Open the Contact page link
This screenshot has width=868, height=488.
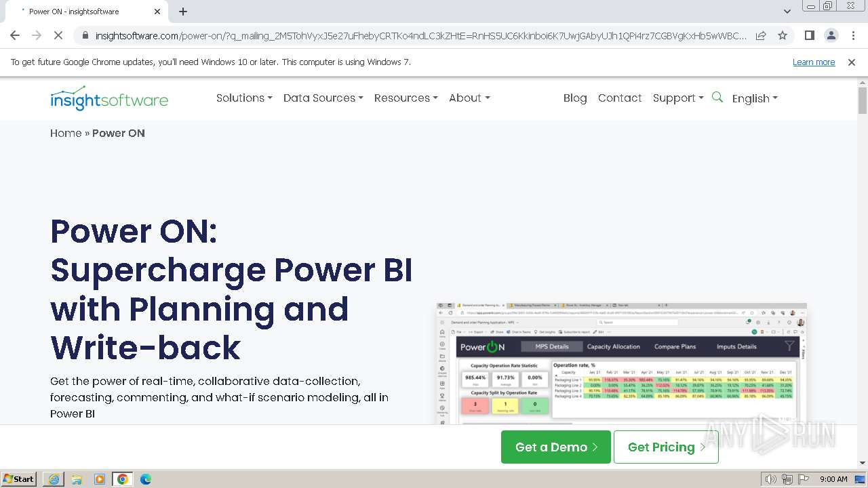(620, 98)
